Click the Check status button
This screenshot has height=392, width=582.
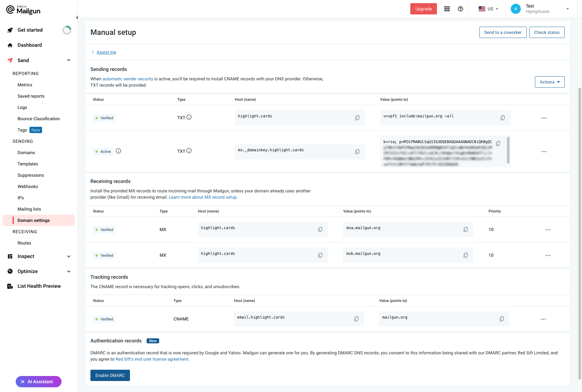pos(547,32)
